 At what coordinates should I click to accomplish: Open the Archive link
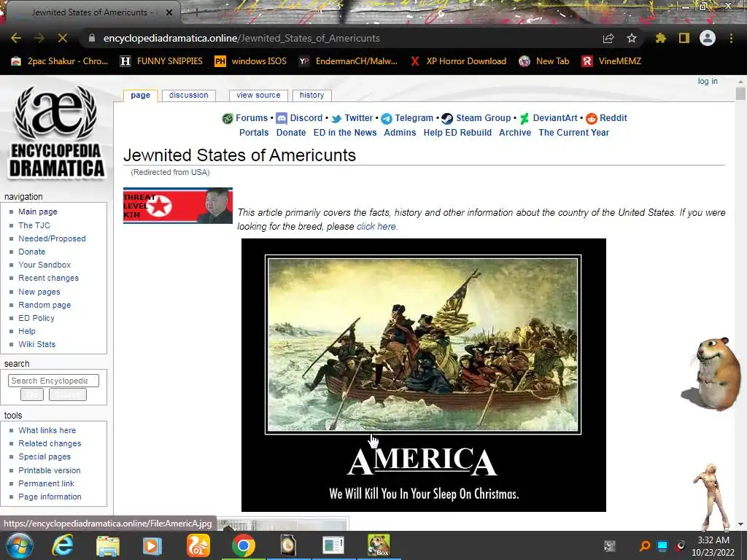coord(515,133)
